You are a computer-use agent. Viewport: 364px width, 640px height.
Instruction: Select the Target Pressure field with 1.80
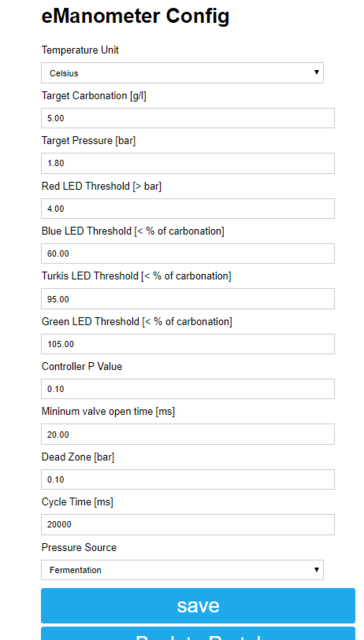[188, 163]
